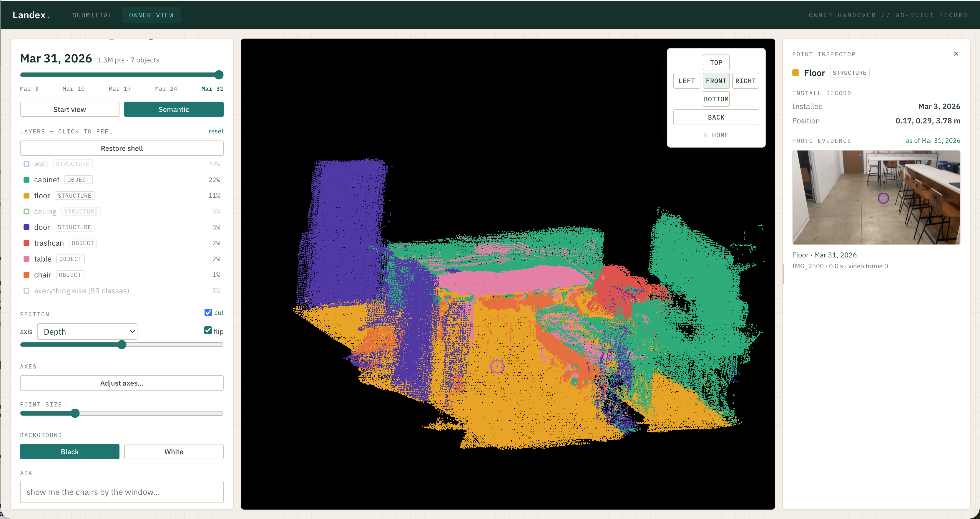Click the position value 0.17, 0.29, 3.78 m
Image resolution: width=980 pixels, height=519 pixels.
pyautogui.click(x=928, y=121)
